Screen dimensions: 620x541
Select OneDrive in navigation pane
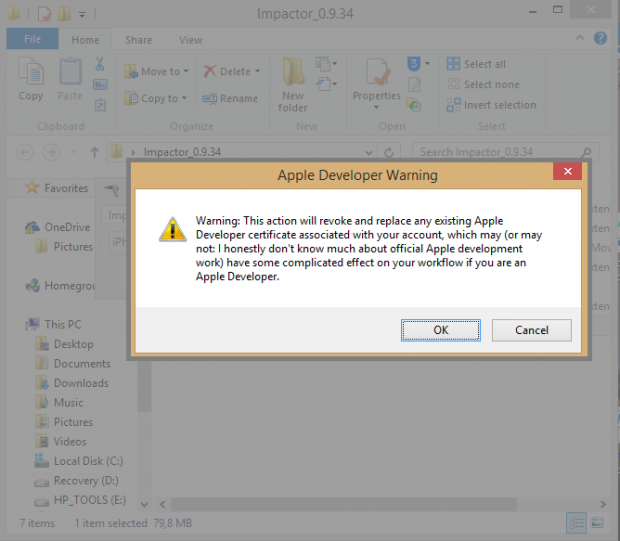point(58,227)
